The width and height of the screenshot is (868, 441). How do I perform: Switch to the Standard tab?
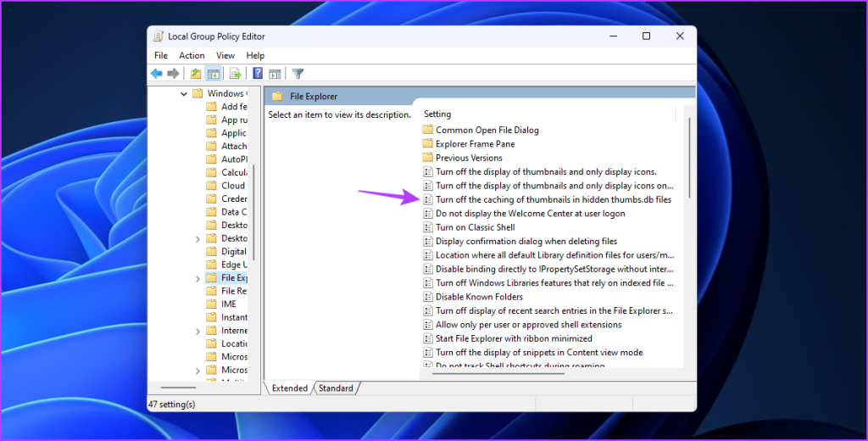pos(336,388)
